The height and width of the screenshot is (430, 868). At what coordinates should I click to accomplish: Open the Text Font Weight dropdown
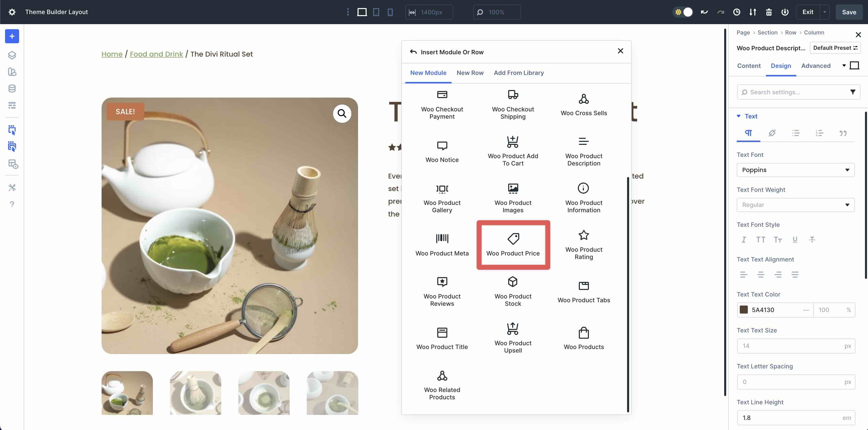click(x=796, y=205)
